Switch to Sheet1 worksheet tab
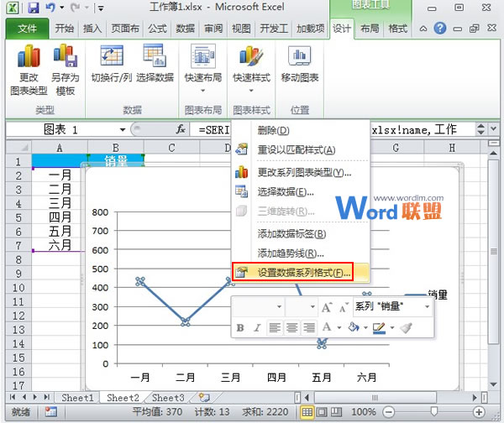 77,398
